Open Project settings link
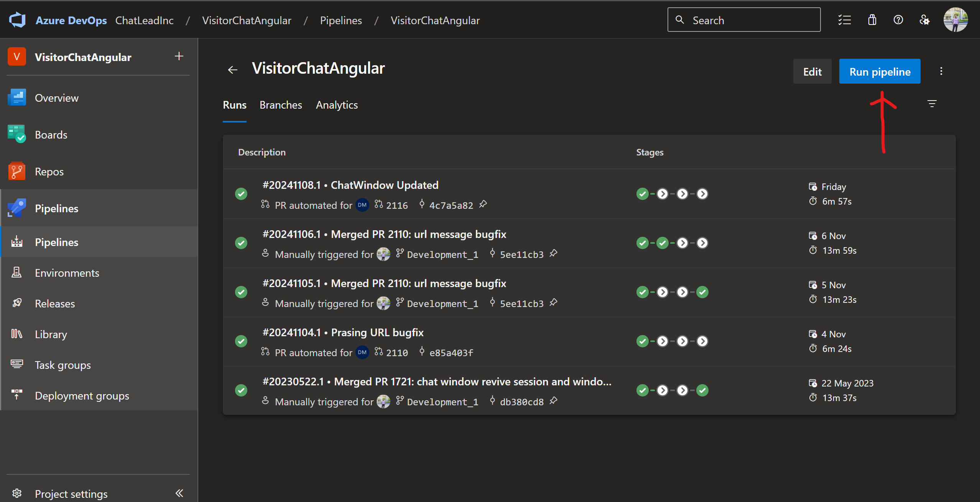The height and width of the screenshot is (502, 980). [71, 494]
